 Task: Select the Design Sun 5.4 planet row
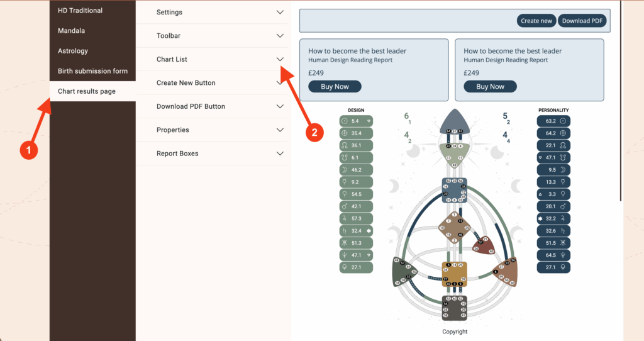coord(356,120)
